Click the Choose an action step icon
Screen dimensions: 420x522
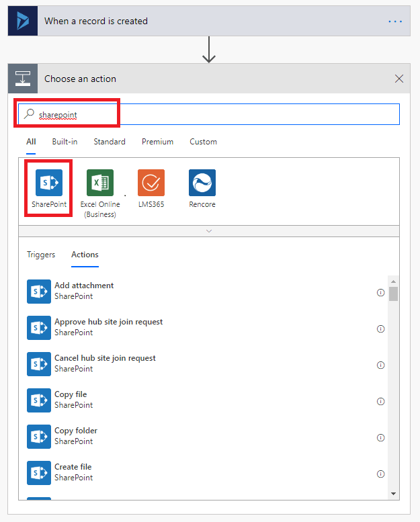click(x=23, y=79)
